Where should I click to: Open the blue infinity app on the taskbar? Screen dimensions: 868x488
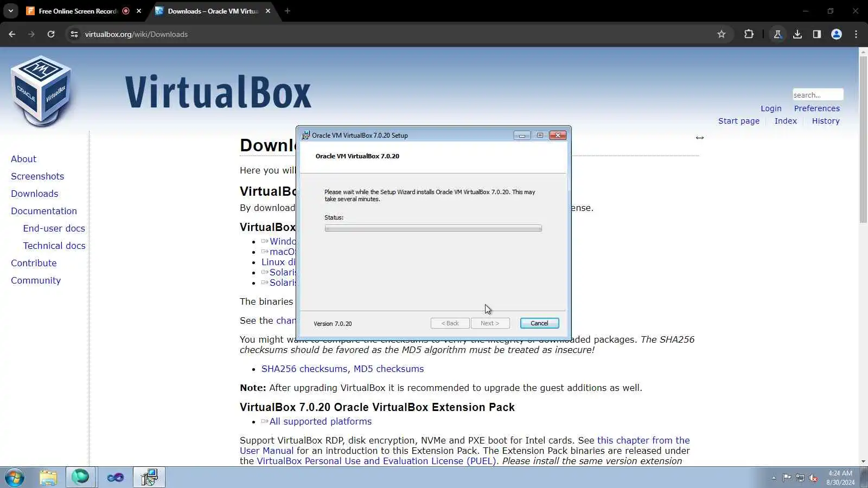click(x=115, y=478)
